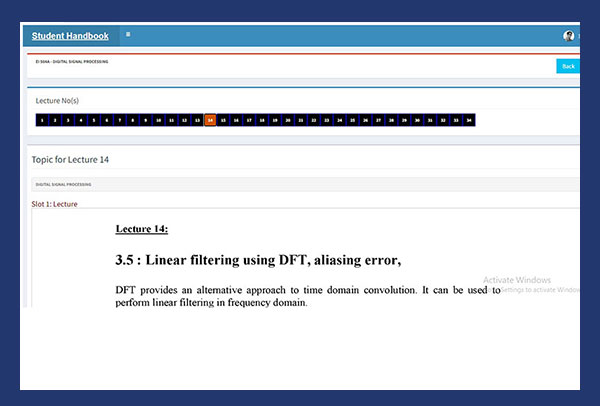The width and height of the screenshot is (600, 406).
Task: Click the Topic for Lecture 14 header
Action: click(72, 159)
